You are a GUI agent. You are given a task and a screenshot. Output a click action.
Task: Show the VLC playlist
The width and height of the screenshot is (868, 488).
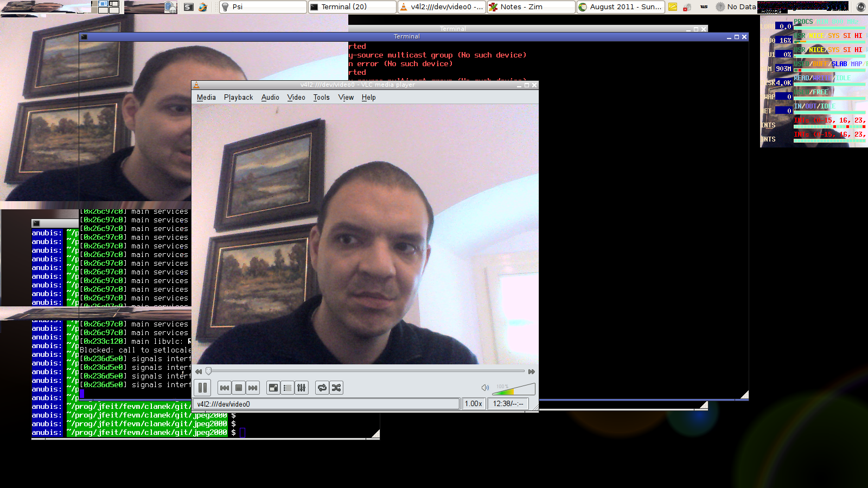click(288, 388)
